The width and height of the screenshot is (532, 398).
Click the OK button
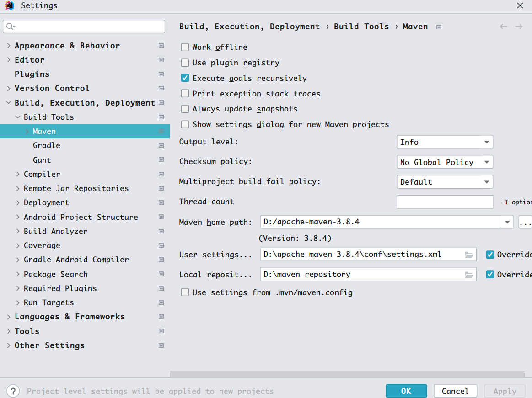(x=406, y=391)
